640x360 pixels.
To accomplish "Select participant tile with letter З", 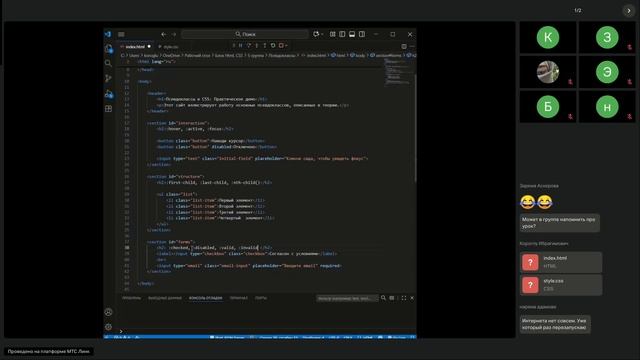I will point(607,38).
